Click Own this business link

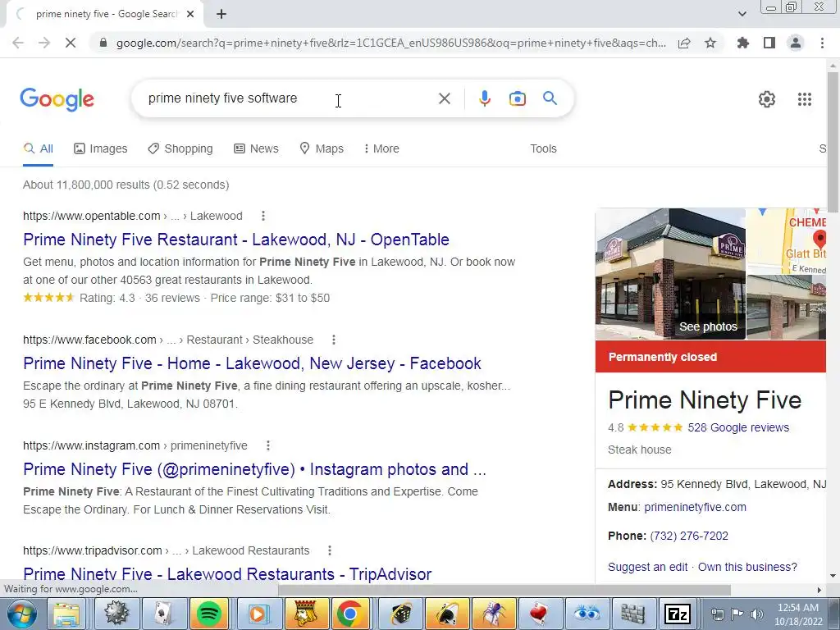tap(747, 567)
